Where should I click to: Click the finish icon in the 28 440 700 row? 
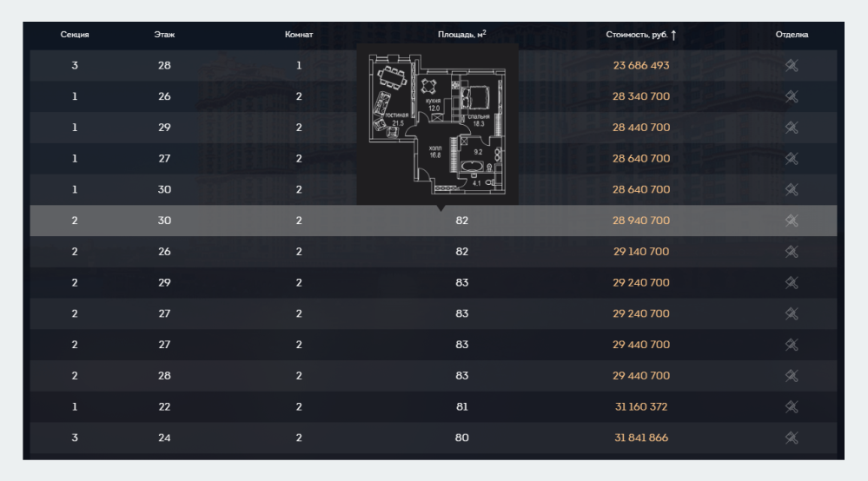tap(792, 127)
